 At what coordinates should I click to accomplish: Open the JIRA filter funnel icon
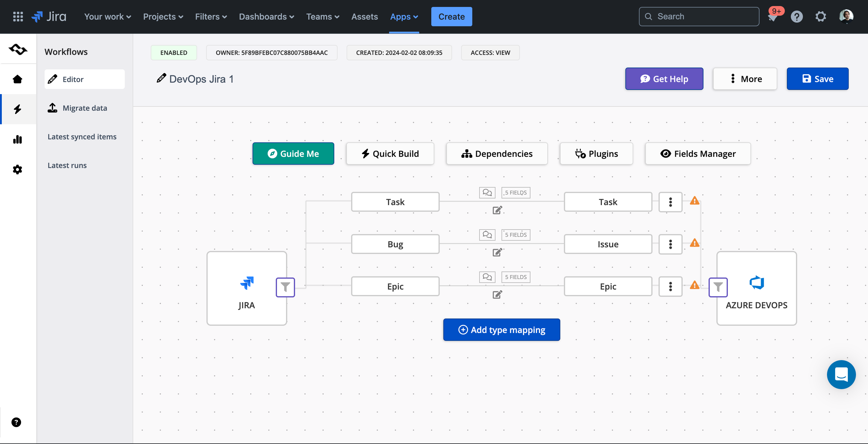pos(285,287)
